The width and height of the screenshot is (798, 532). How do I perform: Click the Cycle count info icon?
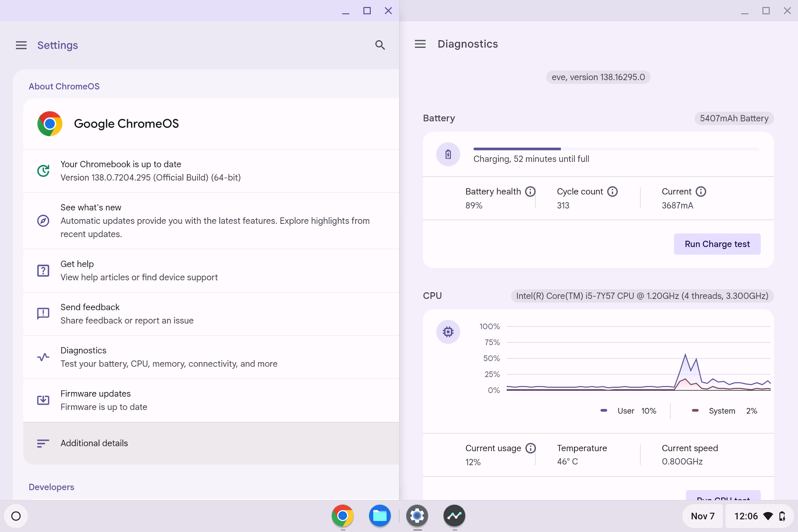click(x=612, y=191)
